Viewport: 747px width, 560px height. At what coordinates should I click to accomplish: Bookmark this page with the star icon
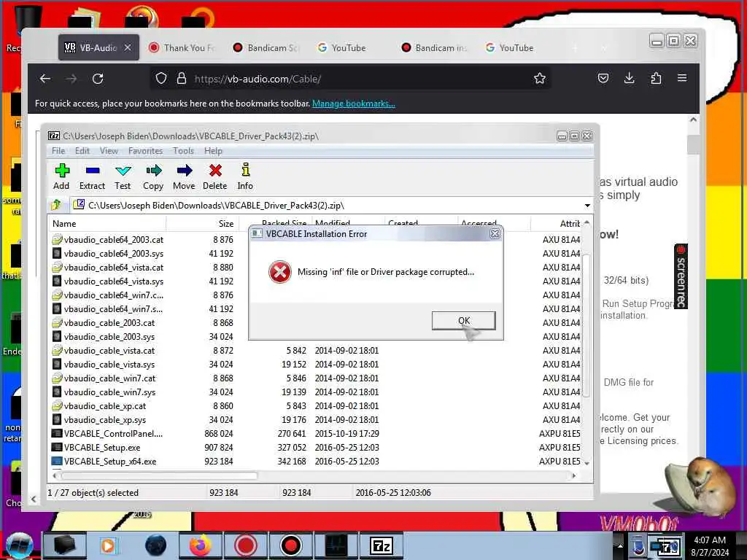tap(539, 78)
